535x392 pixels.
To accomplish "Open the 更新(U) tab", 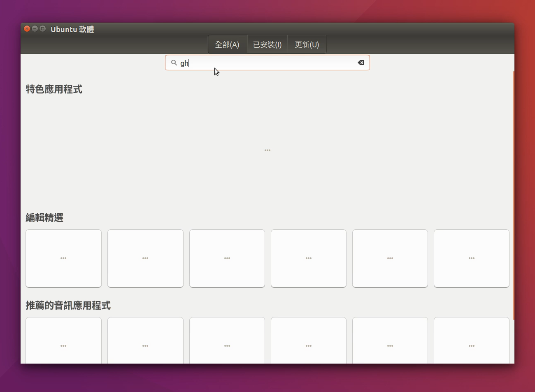I will click(307, 44).
